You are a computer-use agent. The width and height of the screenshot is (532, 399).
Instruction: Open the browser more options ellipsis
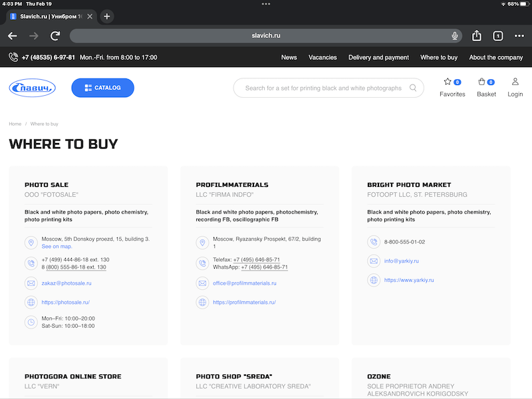[519, 36]
